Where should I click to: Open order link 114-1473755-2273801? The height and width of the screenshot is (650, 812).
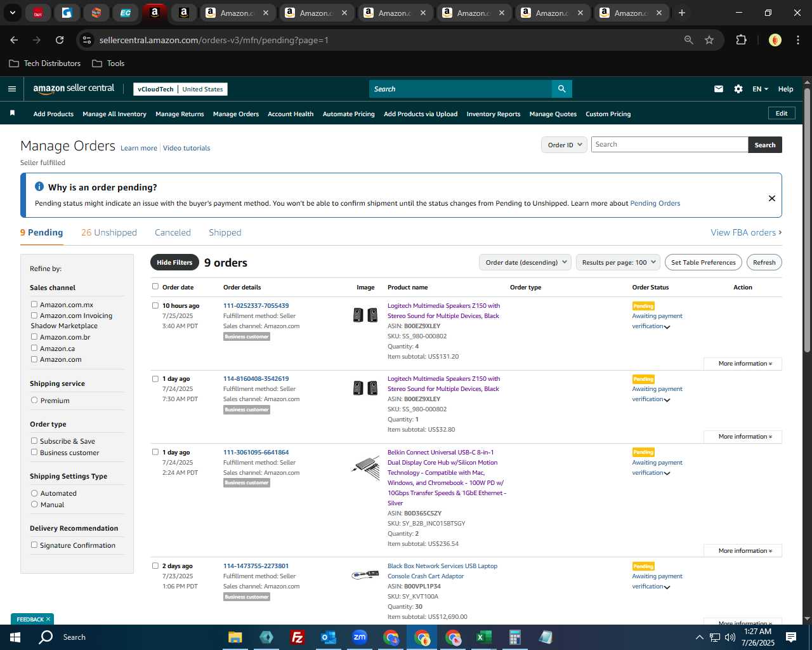[256, 566]
